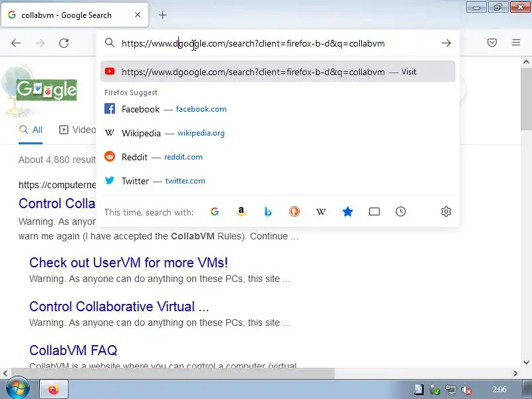Open the Firefox hamburger menu

[516, 43]
